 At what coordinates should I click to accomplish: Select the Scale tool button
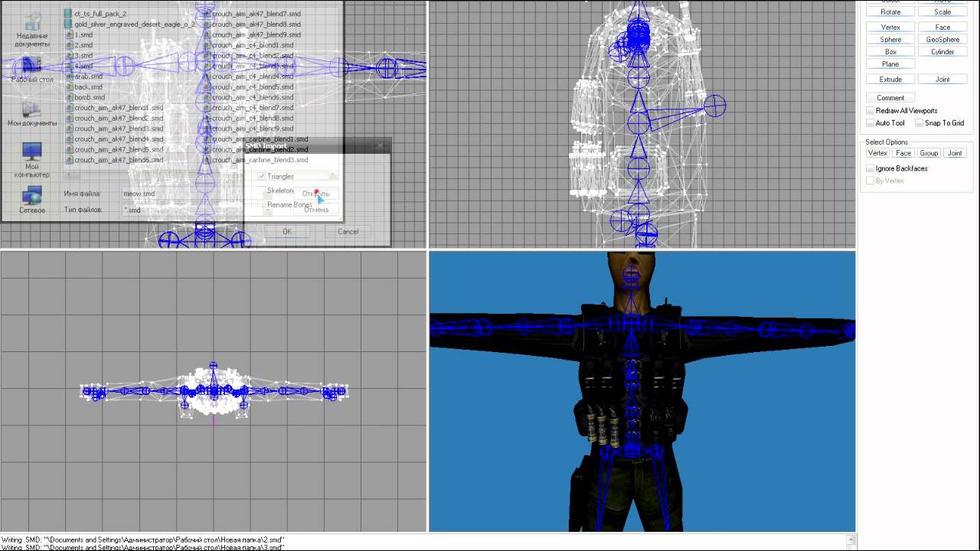point(942,12)
